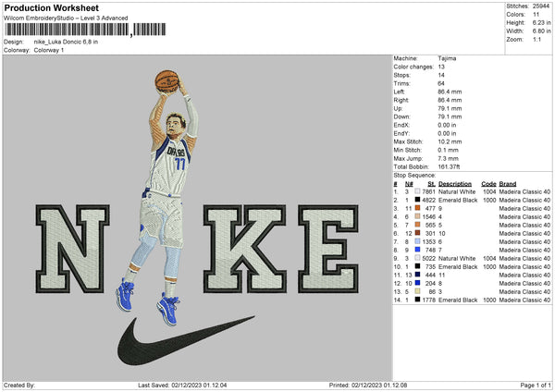This screenshot has height=392, width=555.
Task: Click the 'Colorway 1' value
Action: coord(49,50)
